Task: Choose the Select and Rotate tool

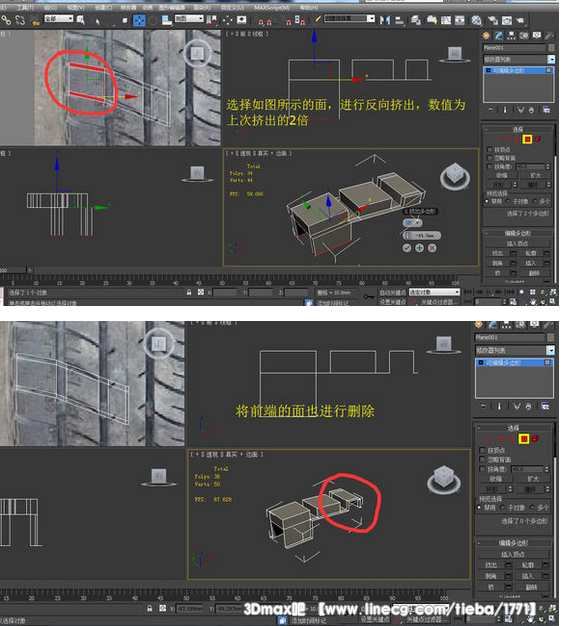Action: coord(153,20)
